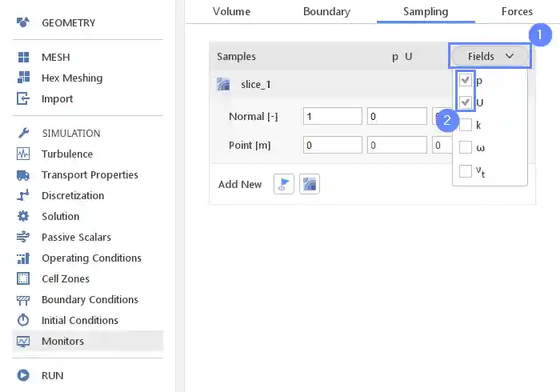Enable the k field checkbox
This screenshot has width=560, height=392.
[x=466, y=125]
